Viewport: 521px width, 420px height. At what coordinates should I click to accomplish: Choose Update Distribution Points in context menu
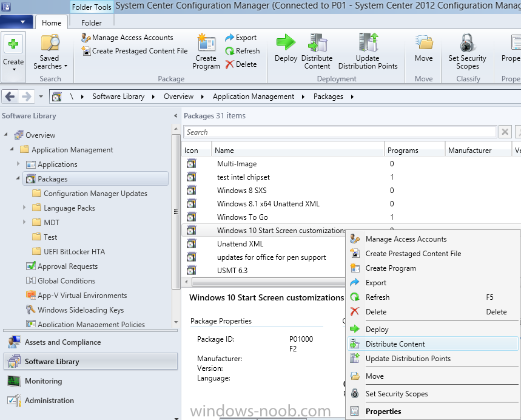(x=432, y=359)
